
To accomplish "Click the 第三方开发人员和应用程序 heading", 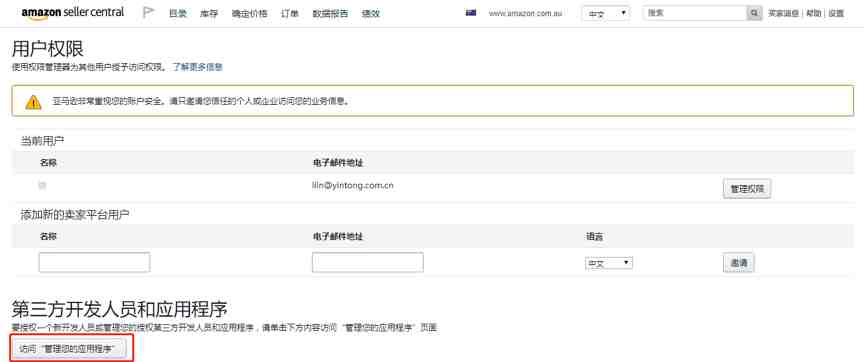I will [120, 309].
